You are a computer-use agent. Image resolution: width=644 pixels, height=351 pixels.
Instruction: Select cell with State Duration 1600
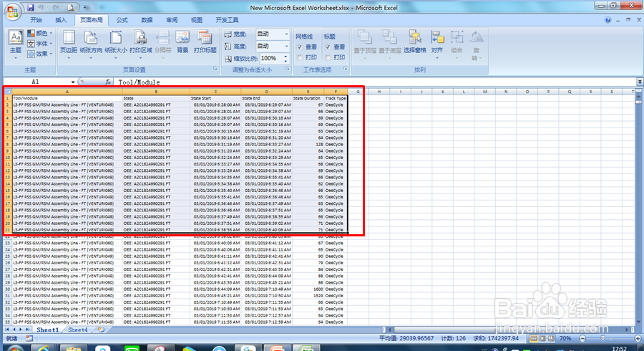(x=308, y=289)
